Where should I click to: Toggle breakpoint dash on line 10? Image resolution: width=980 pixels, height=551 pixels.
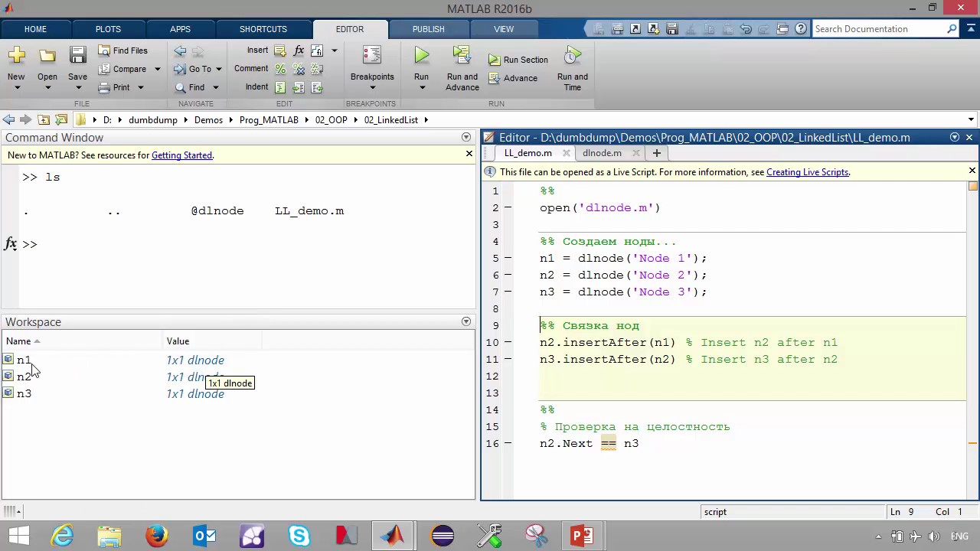pyautogui.click(x=508, y=343)
